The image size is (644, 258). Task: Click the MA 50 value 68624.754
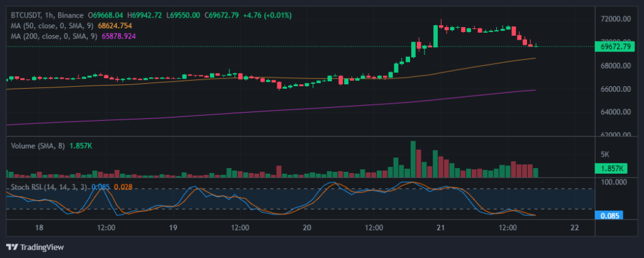pyautogui.click(x=114, y=26)
